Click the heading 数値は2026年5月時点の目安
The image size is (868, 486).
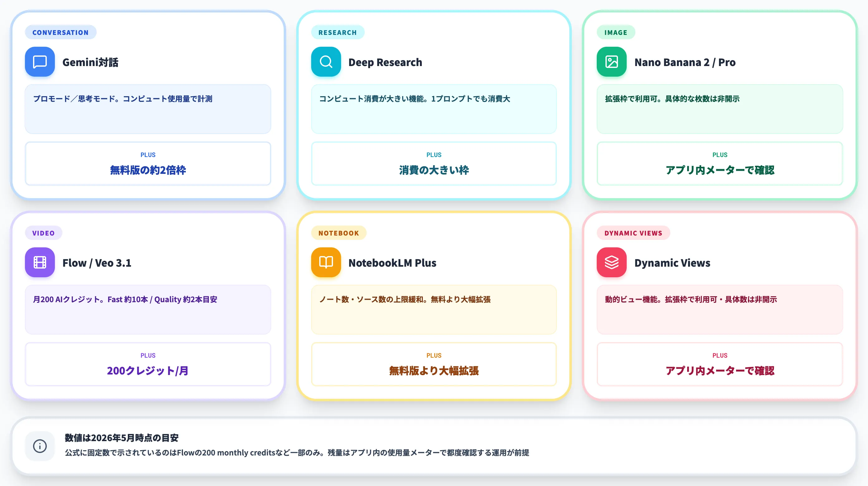(122, 438)
